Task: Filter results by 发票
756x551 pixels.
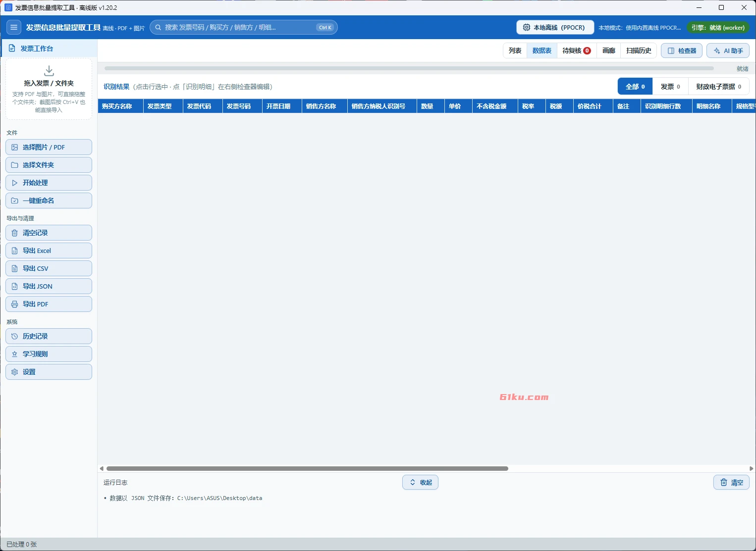Action: click(x=670, y=87)
